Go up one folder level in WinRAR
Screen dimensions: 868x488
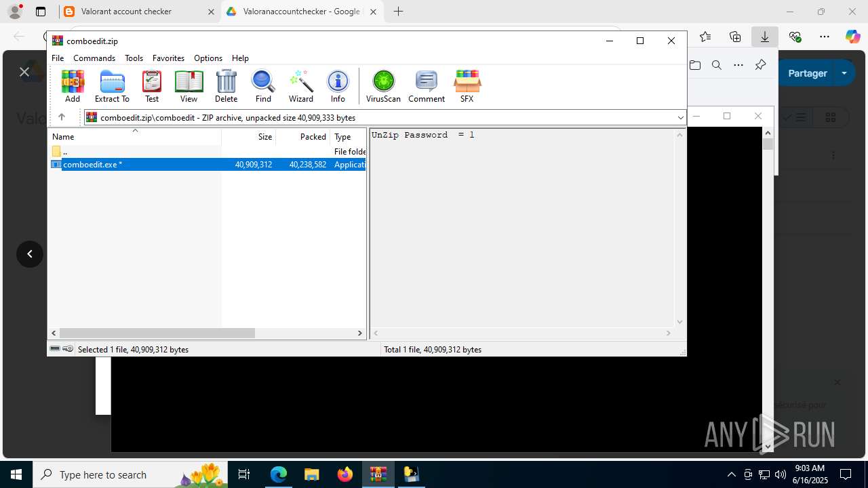pos(62,117)
